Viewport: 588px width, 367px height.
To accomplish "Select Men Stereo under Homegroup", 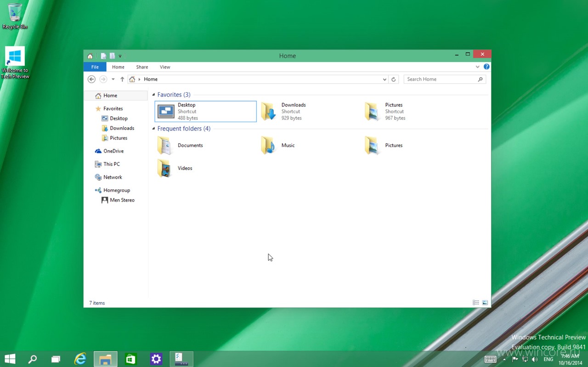I will [122, 200].
